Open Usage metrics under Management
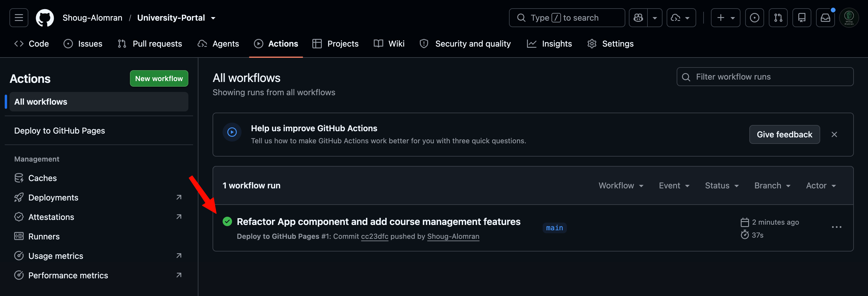The width and height of the screenshot is (868, 296). (x=98, y=256)
